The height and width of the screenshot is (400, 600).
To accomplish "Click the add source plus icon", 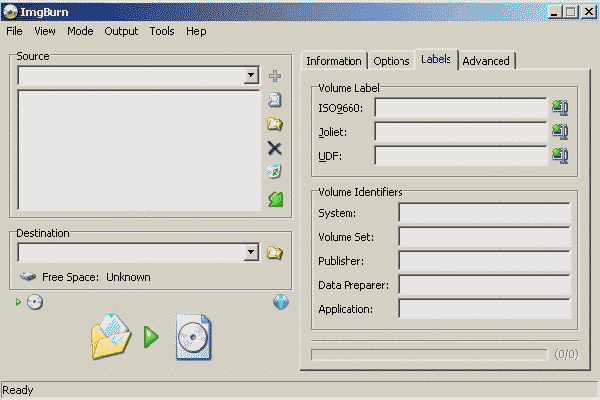I will point(275,76).
